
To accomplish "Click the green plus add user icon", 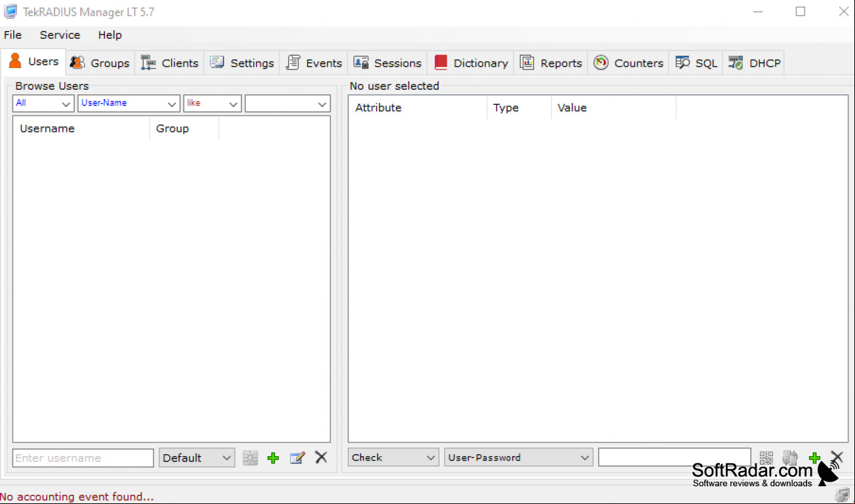I will pos(273,458).
